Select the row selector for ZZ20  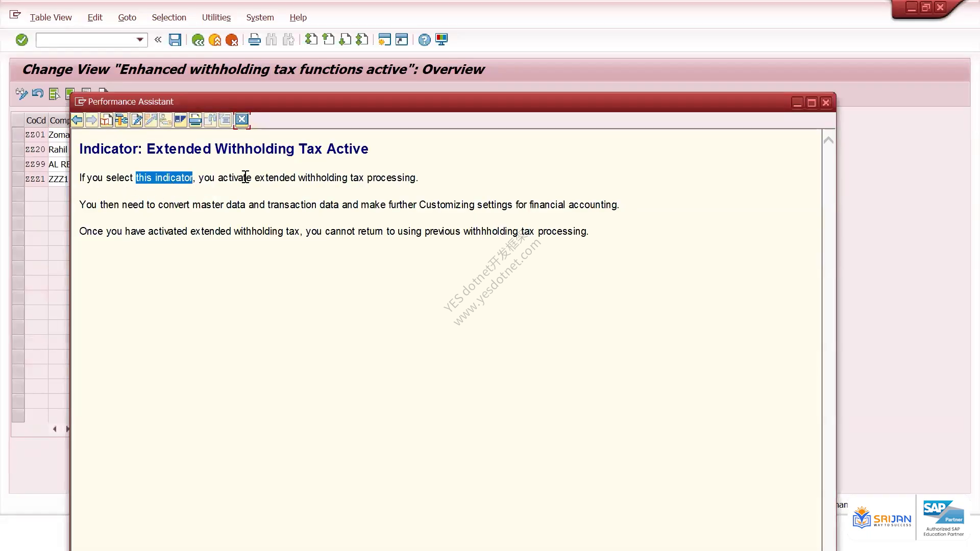click(x=18, y=149)
